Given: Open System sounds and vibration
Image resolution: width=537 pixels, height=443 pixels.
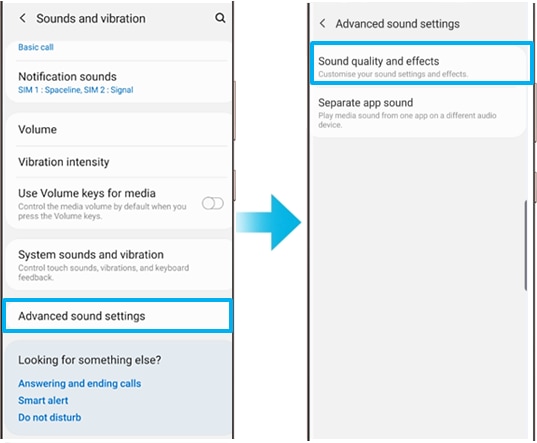Looking at the screenshot, I should click(118, 265).
